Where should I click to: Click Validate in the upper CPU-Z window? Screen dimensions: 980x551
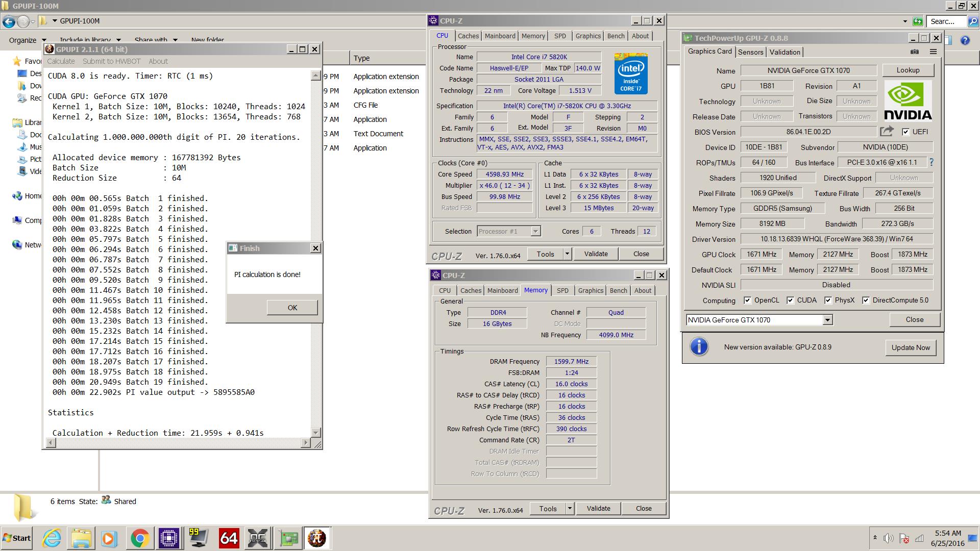pyautogui.click(x=596, y=254)
